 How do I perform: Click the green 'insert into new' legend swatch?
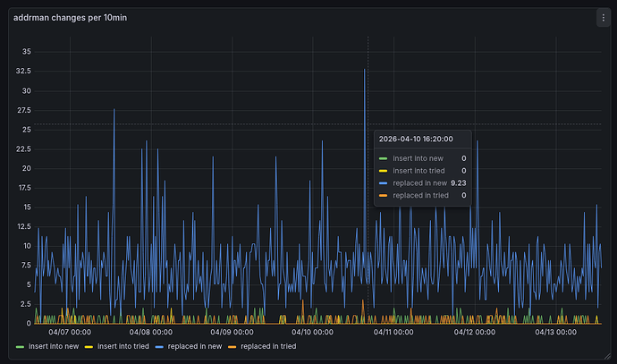pos(21,345)
